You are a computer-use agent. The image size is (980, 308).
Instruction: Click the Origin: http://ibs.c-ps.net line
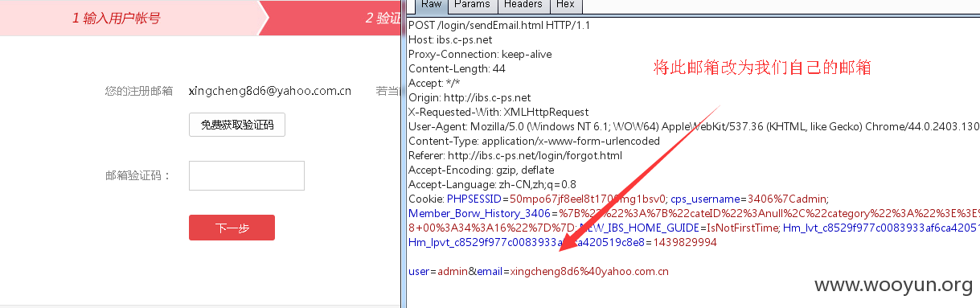click(469, 97)
